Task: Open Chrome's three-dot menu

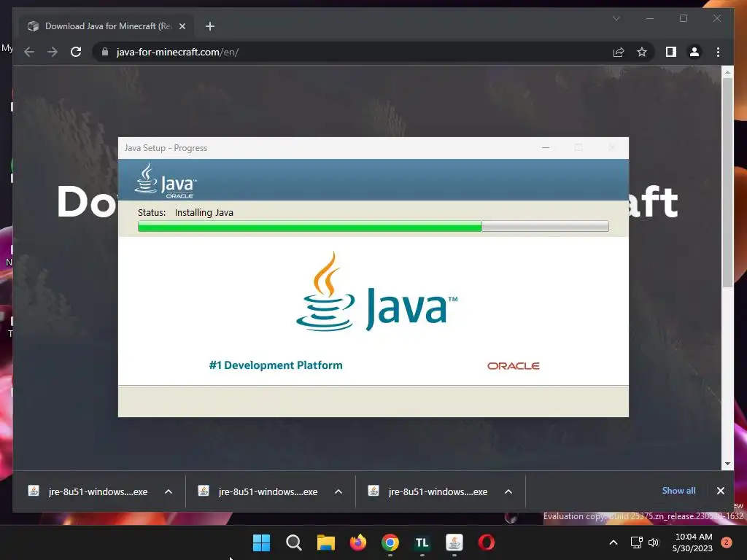Action: point(718,52)
